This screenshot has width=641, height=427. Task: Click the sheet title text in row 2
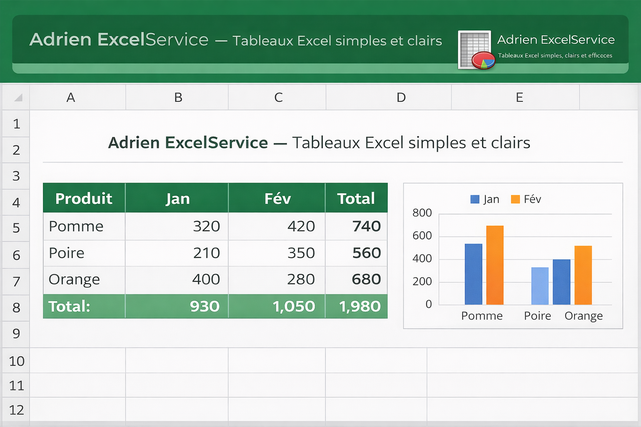click(318, 143)
